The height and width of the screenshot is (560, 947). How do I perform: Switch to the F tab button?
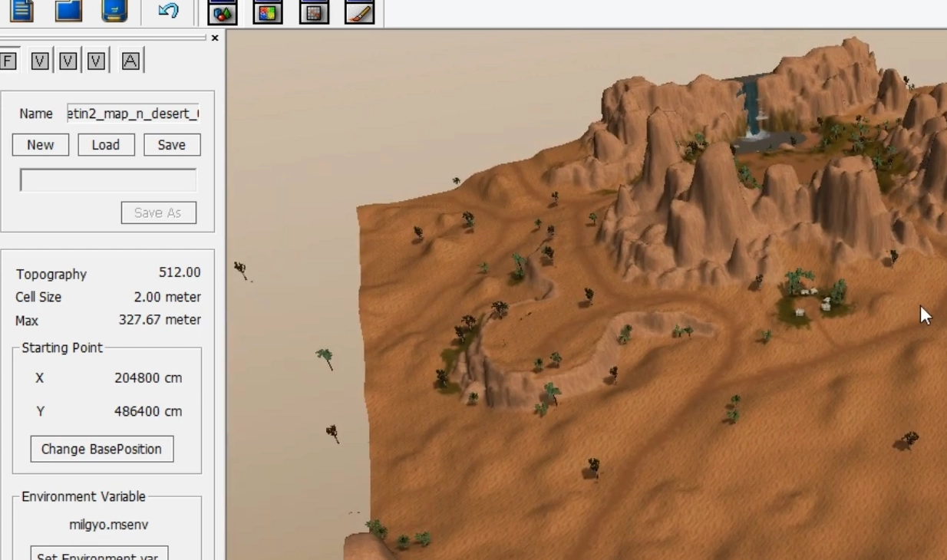(x=7, y=61)
